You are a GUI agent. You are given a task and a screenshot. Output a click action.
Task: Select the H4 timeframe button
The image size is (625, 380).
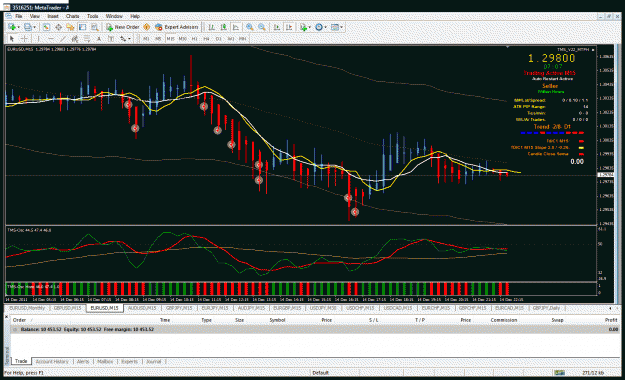[206, 39]
